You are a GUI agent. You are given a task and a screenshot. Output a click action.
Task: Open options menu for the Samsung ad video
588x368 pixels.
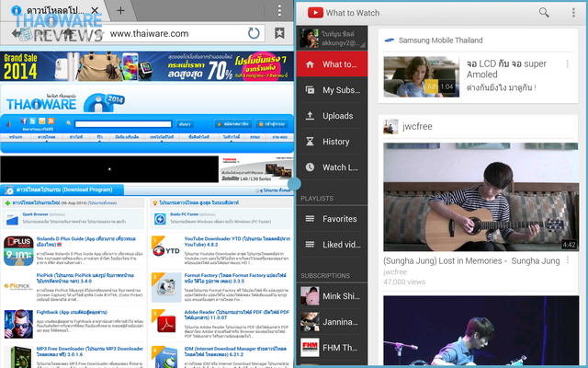click(x=568, y=63)
